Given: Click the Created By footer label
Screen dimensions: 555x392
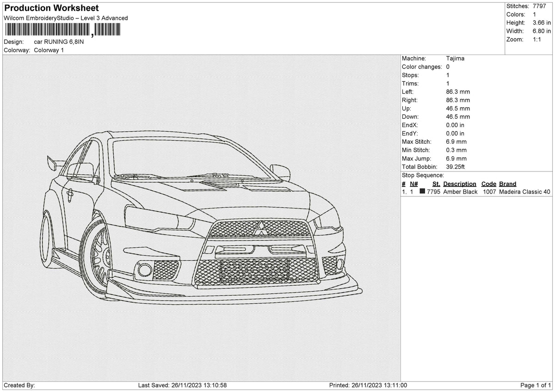Looking at the screenshot, I should pos(19,385).
